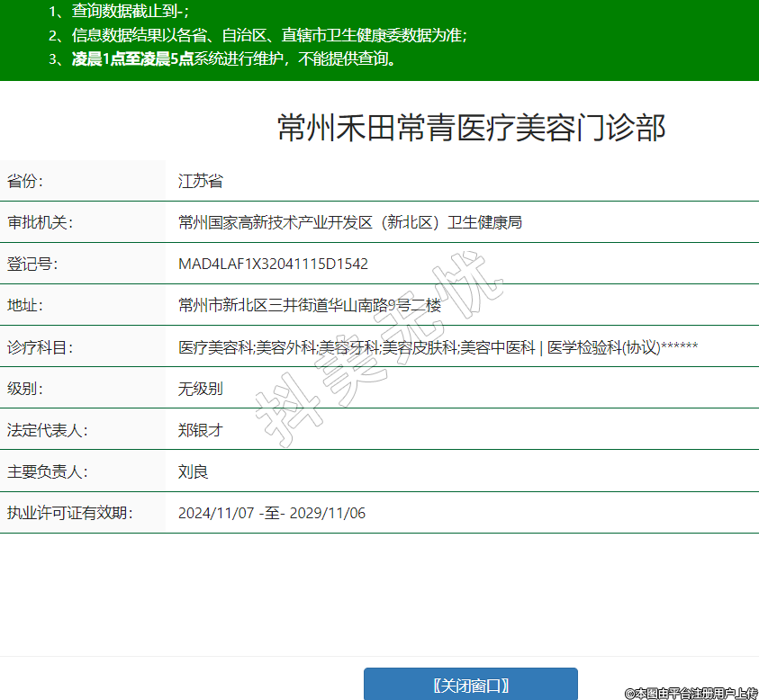Click the province value 江苏省
The height and width of the screenshot is (700, 759).
point(200,181)
